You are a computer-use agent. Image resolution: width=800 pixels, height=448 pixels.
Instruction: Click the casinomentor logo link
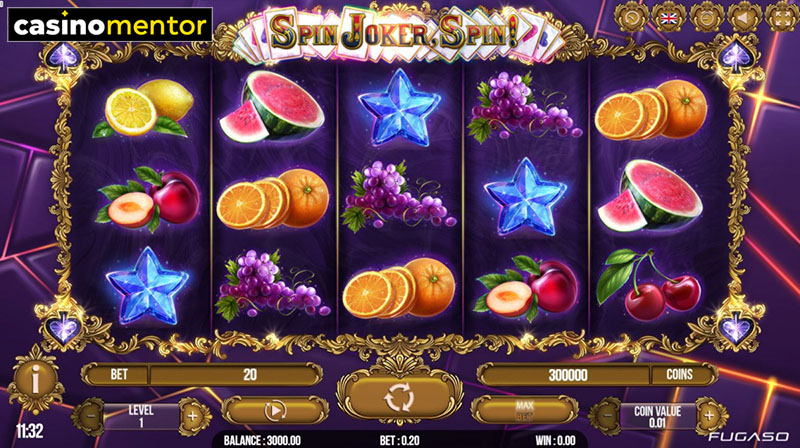[110, 24]
